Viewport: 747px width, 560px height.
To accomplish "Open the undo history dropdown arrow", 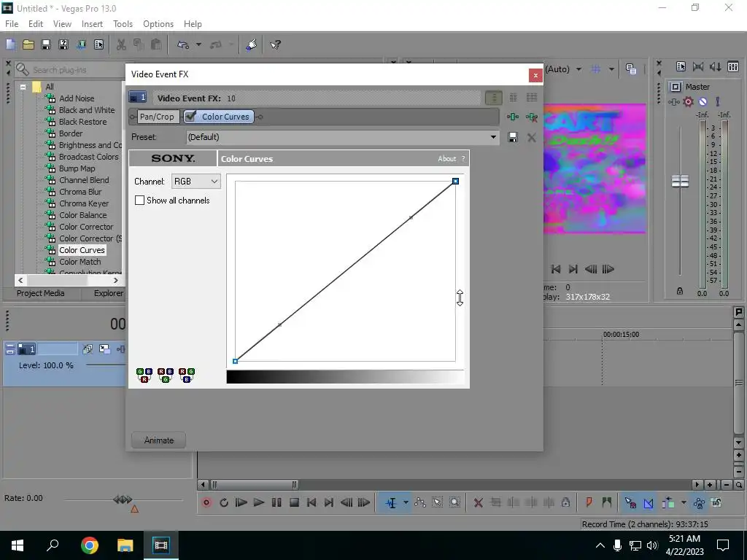I will tap(198, 44).
